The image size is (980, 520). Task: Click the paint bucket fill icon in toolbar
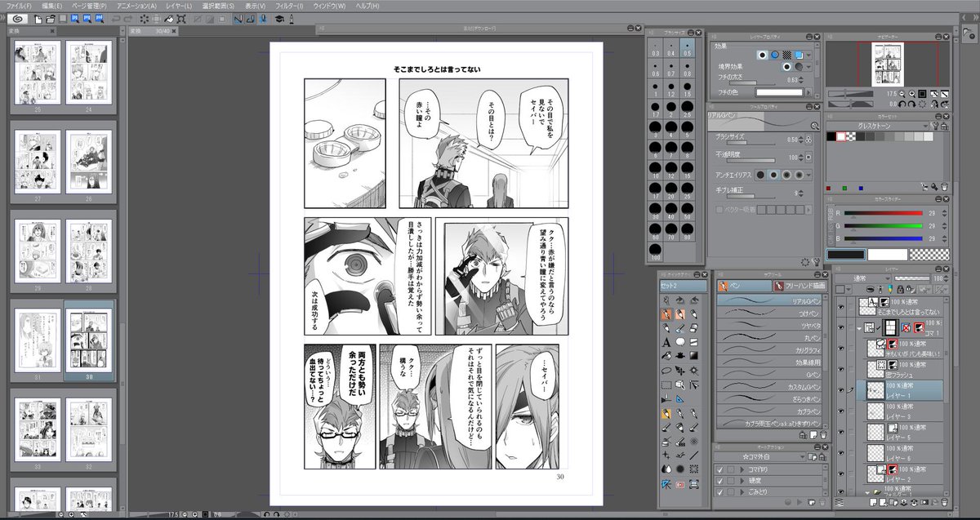pos(168,18)
